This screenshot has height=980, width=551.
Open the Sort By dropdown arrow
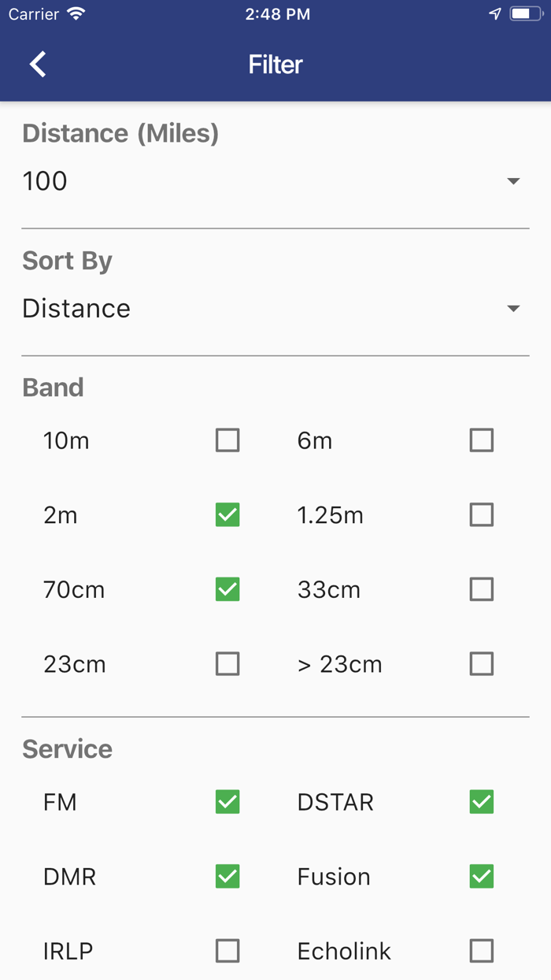tap(513, 308)
